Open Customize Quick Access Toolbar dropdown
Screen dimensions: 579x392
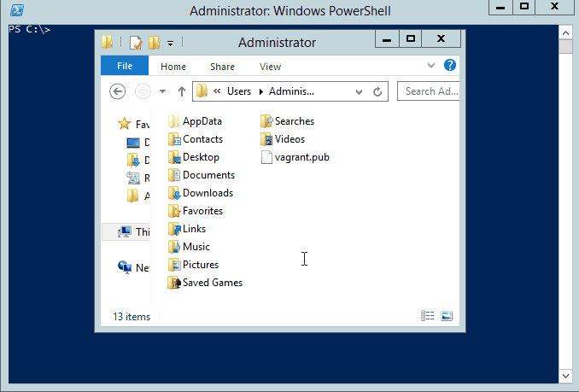(170, 44)
